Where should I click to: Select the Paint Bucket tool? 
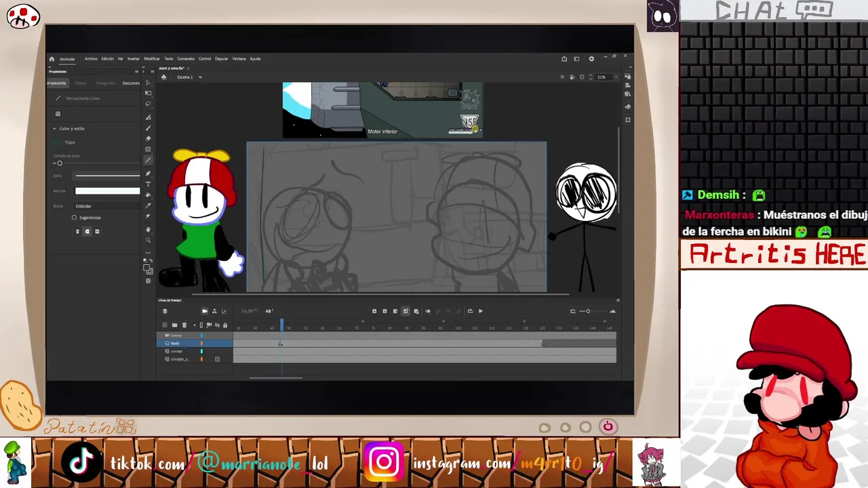(149, 195)
